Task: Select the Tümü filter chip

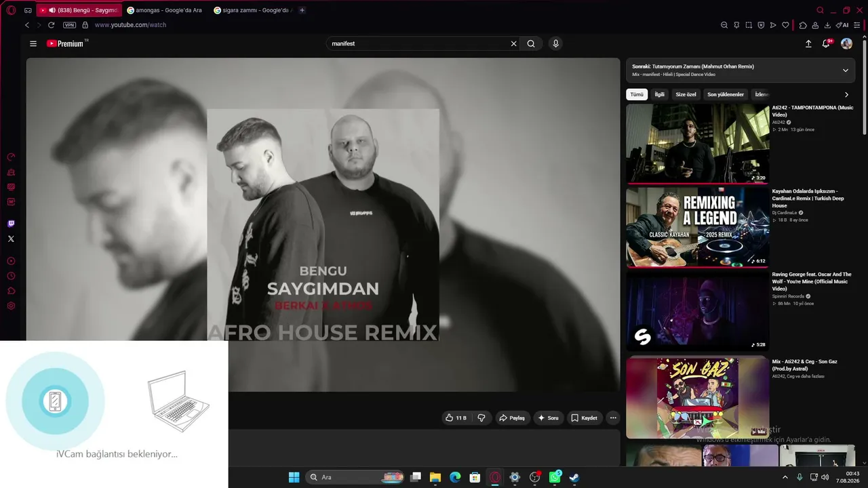Action: [x=637, y=95]
